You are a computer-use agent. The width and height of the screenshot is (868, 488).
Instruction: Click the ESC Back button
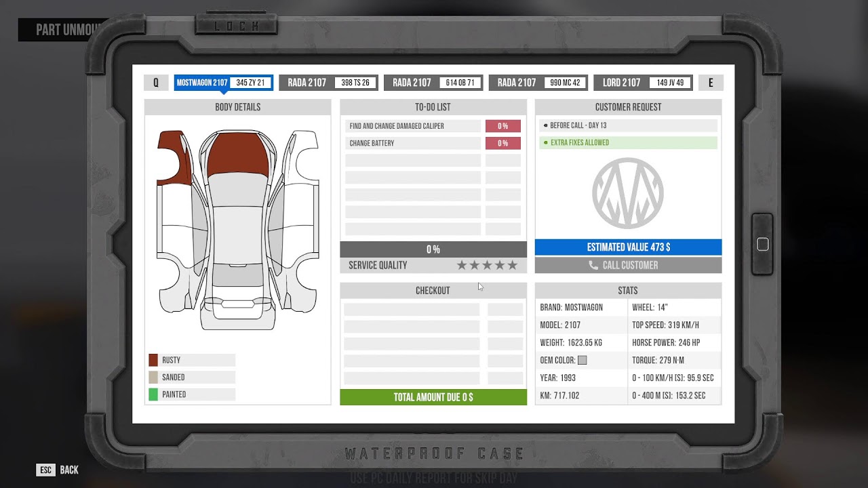point(58,470)
